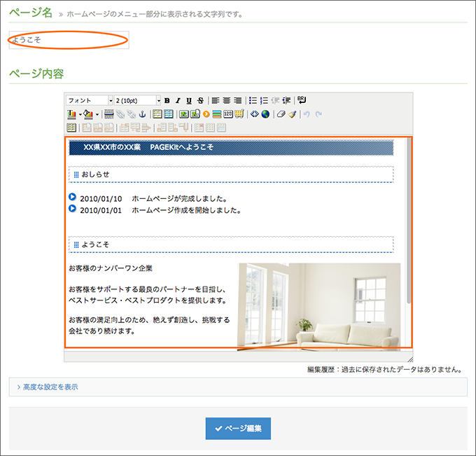Click the room photo in the editor
This screenshot has height=456, width=476.
tap(318, 307)
